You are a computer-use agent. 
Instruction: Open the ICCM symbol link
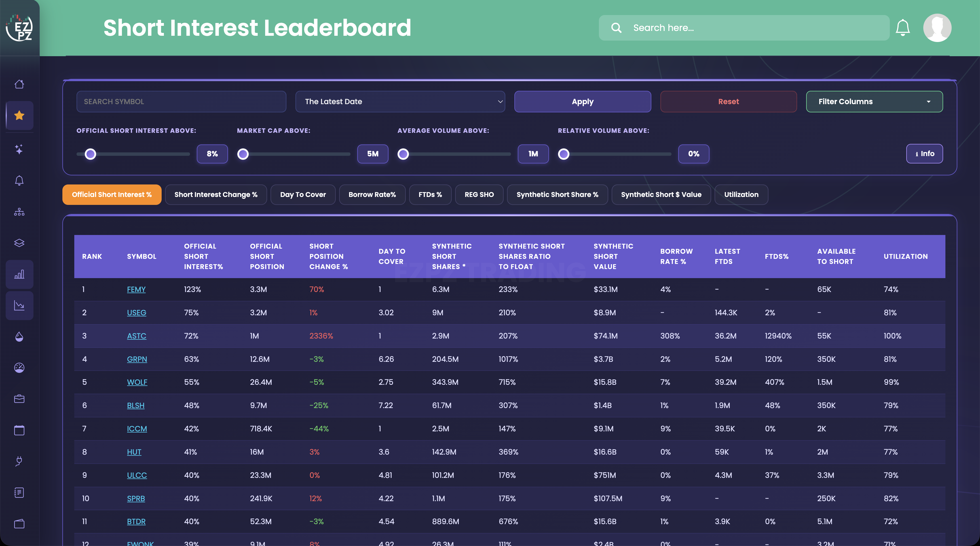click(137, 429)
